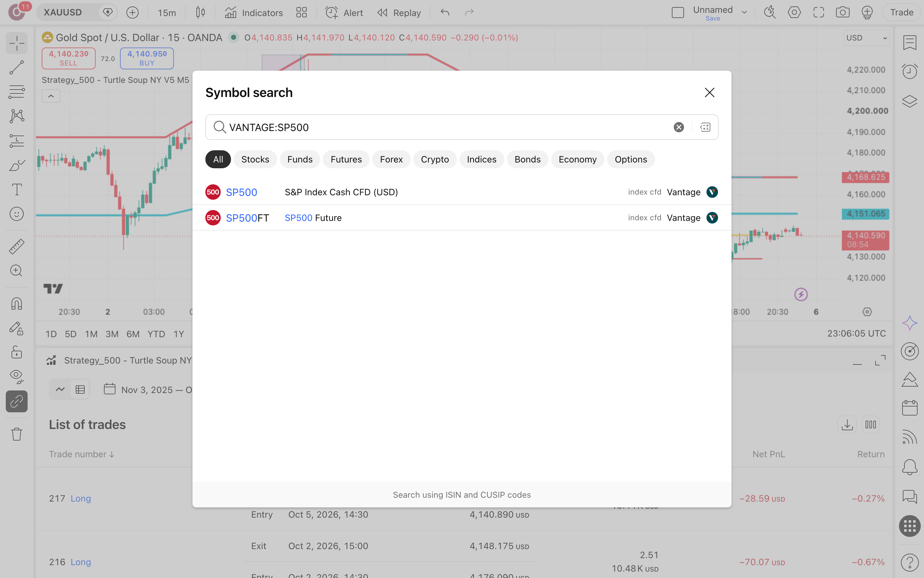Open the Indicators menu
This screenshot has height=578, width=924.
[x=253, y=13]
